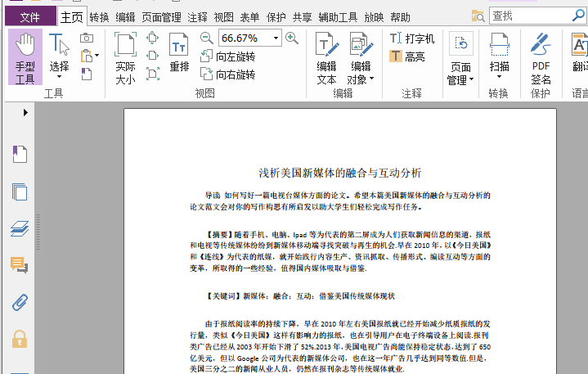Click the zoom out magnifier
Screen dimensions: 588x374
[x=206, y=38]
